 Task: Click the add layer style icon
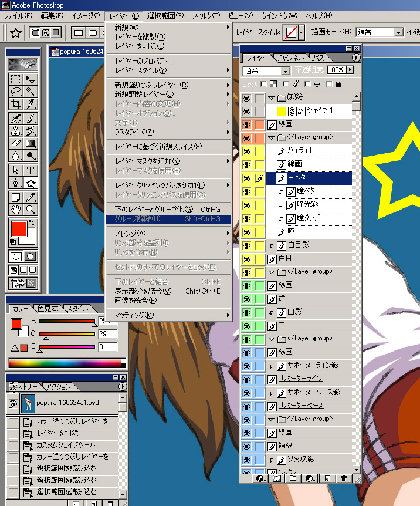(260, 478)
